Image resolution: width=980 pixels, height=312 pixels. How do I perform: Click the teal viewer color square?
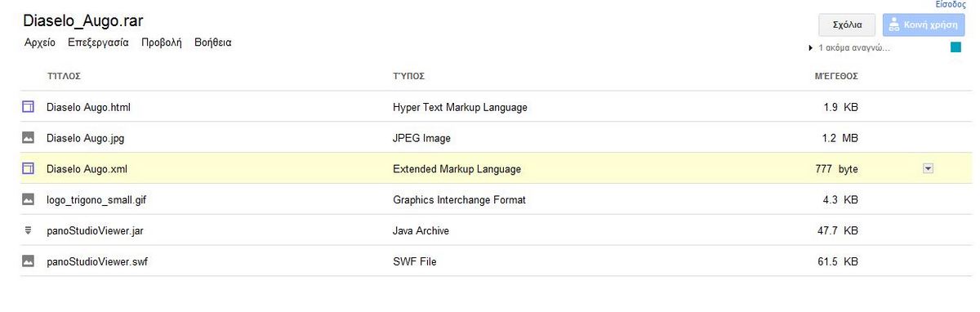(955, 47)
